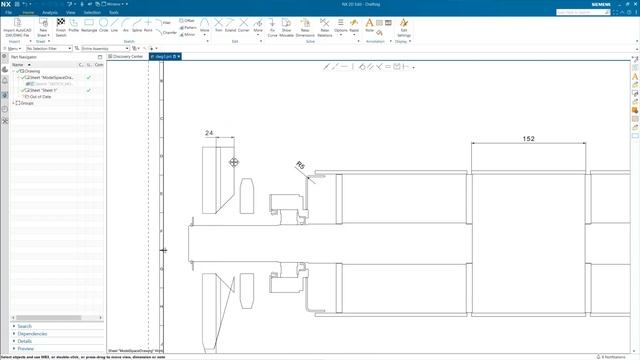
Task: Click the Offset curve tool
Action: [187, 20]
